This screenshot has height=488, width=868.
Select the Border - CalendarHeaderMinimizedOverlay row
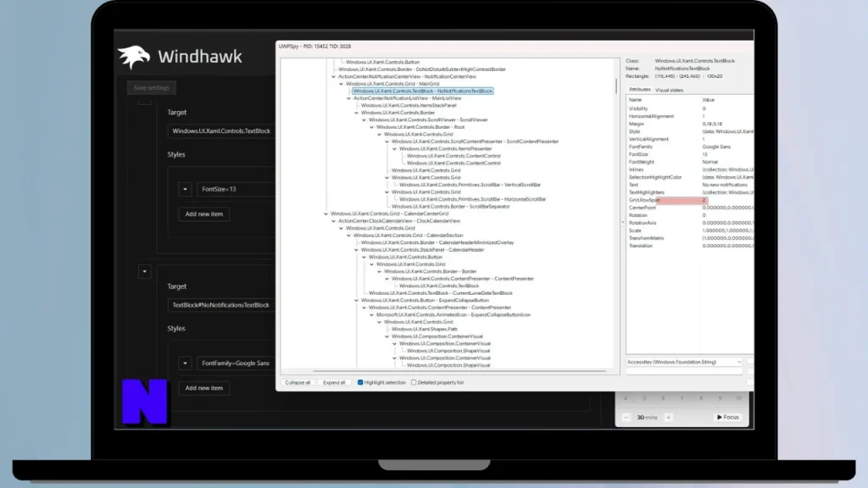(437, 242)
